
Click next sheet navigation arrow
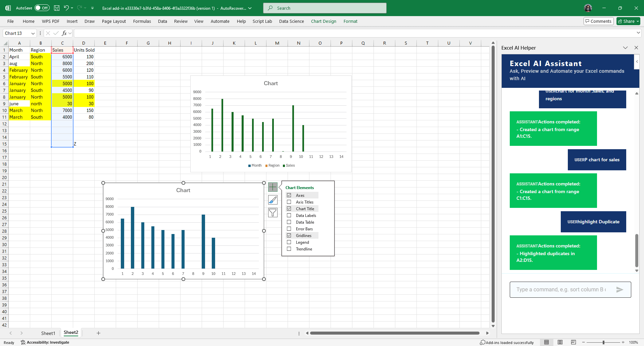pyautogui.click(x=21, y=333)
